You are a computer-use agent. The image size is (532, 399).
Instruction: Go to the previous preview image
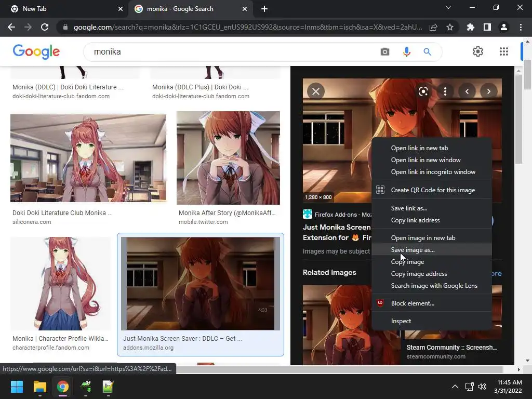click(467, 91)
